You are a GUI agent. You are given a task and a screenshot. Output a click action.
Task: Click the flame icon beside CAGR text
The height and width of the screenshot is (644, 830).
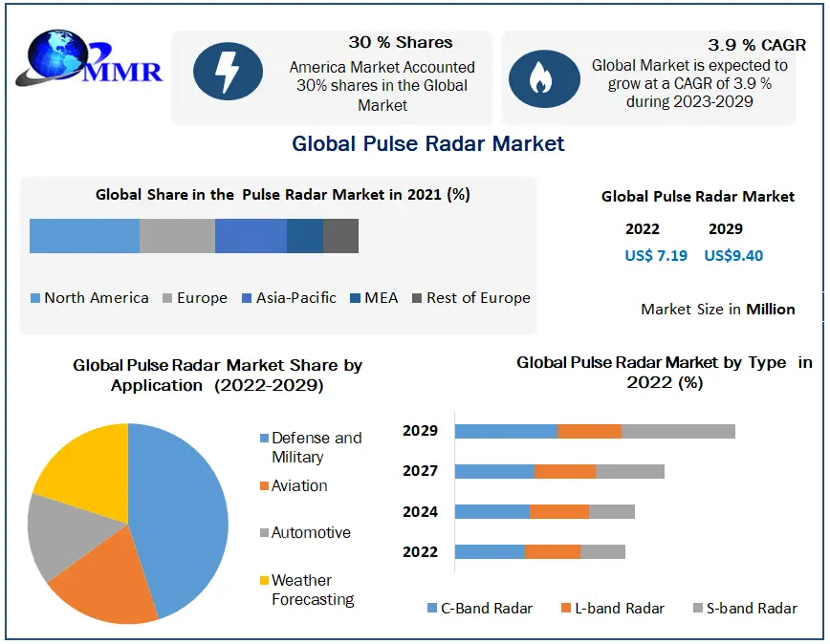pos(543,77)
